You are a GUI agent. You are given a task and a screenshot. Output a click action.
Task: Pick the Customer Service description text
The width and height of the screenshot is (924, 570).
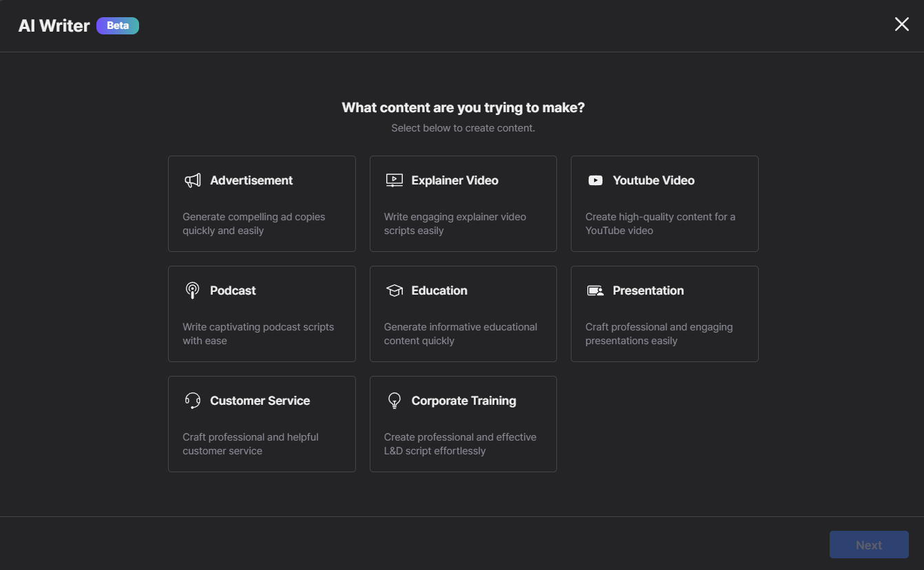click(250, 444)
